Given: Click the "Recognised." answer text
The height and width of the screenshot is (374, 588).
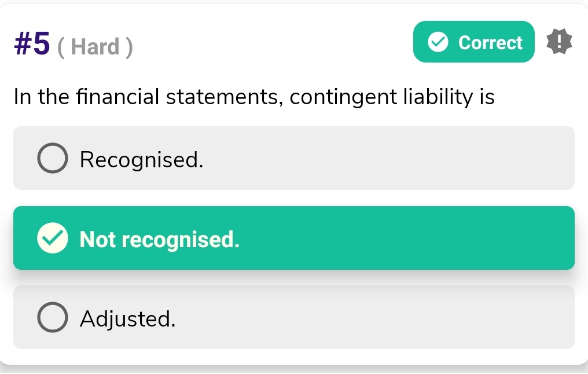Looking at the screenshot, I should (x=142, y=159).
